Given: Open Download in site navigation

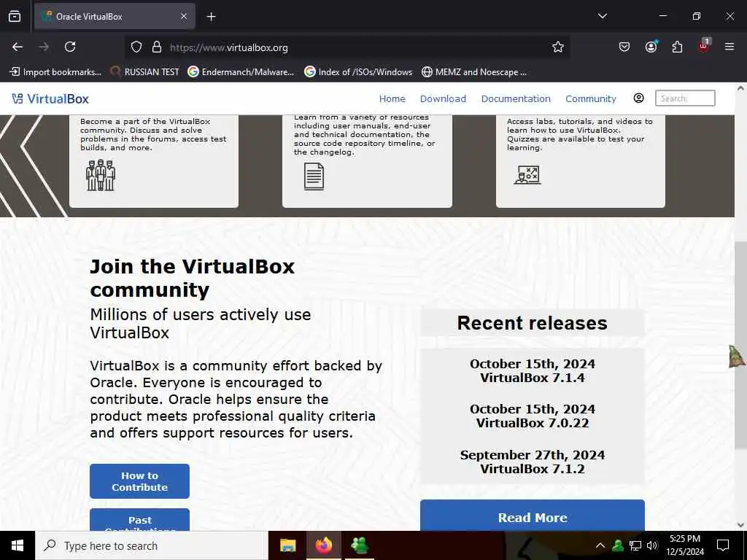Looking at the screenshot, I should pos(443,98).
